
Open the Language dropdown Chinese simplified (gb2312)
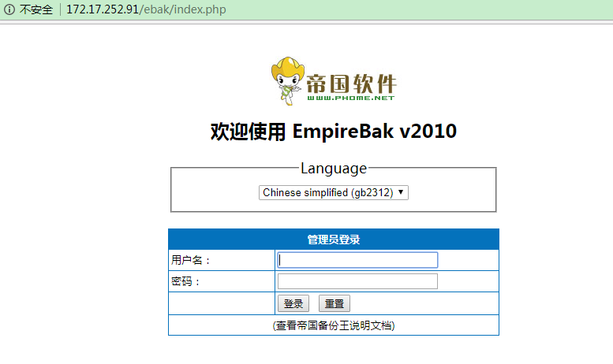pyautogui.click(x=334, y=192)
